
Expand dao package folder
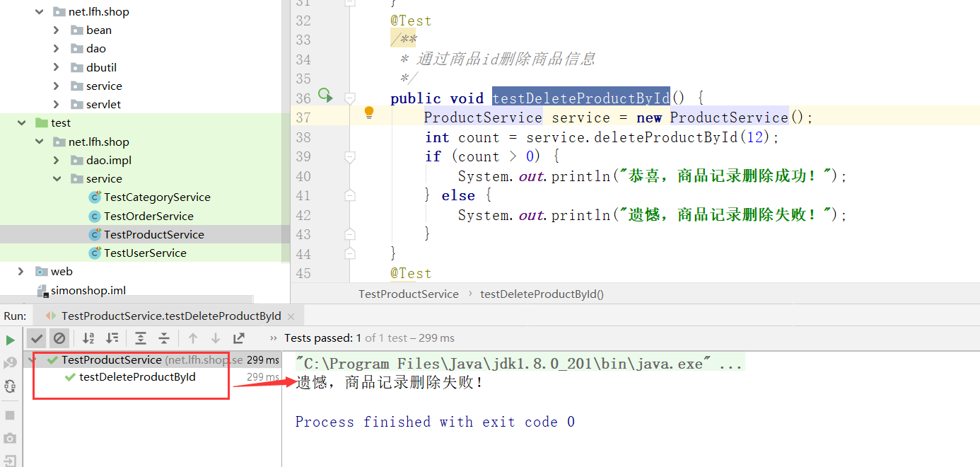click(x=57, y=49)
